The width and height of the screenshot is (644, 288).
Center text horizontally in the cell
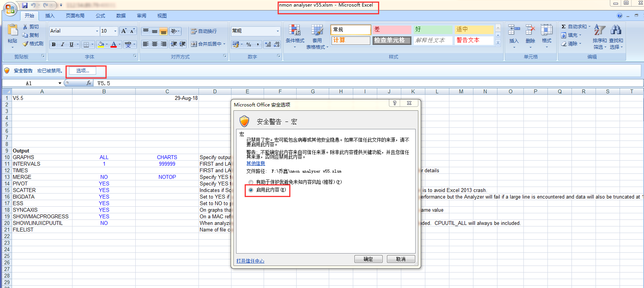155,44
